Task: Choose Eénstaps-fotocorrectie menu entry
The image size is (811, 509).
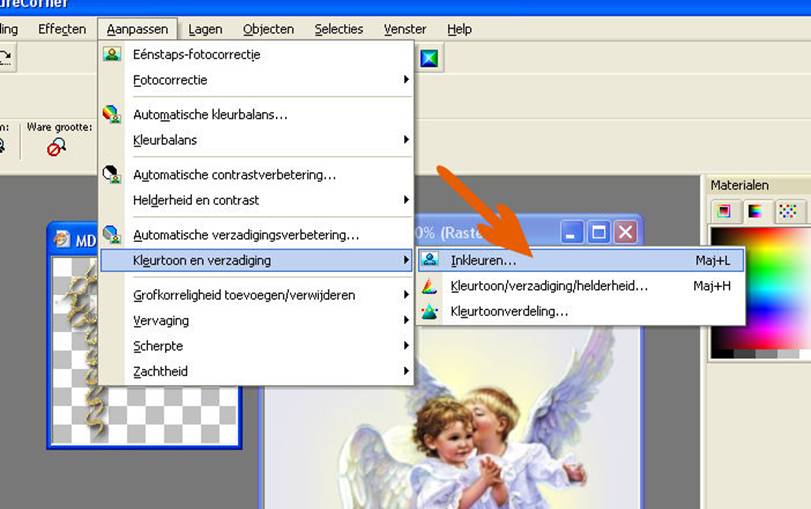Action: point(257,54)
